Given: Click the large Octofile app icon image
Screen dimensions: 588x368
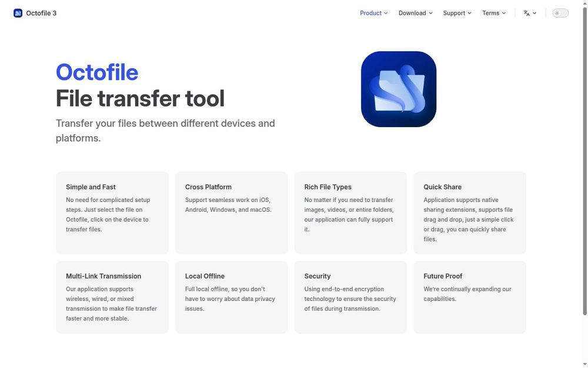Looking at the screenshot, I should pos(398,89).
